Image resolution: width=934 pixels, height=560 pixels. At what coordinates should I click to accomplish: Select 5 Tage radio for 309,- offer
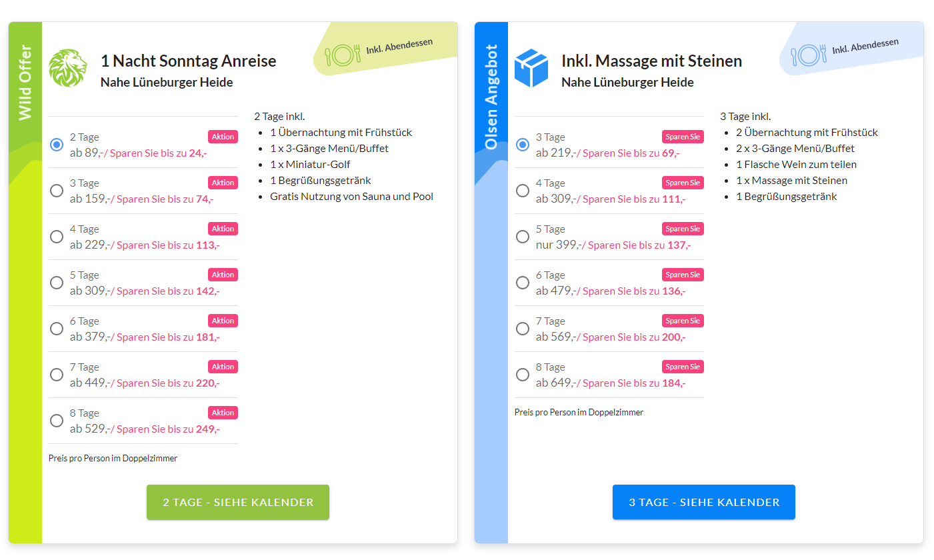[x=57, y=283]
